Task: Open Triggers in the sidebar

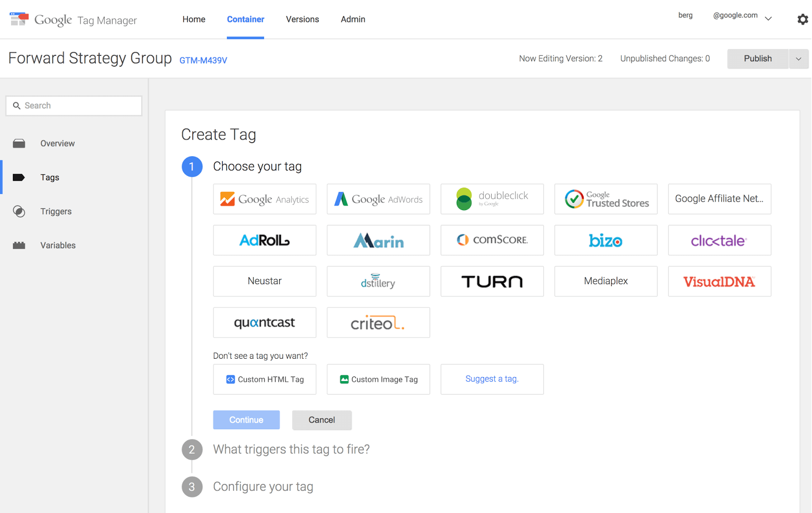Action: pos(56,212)
